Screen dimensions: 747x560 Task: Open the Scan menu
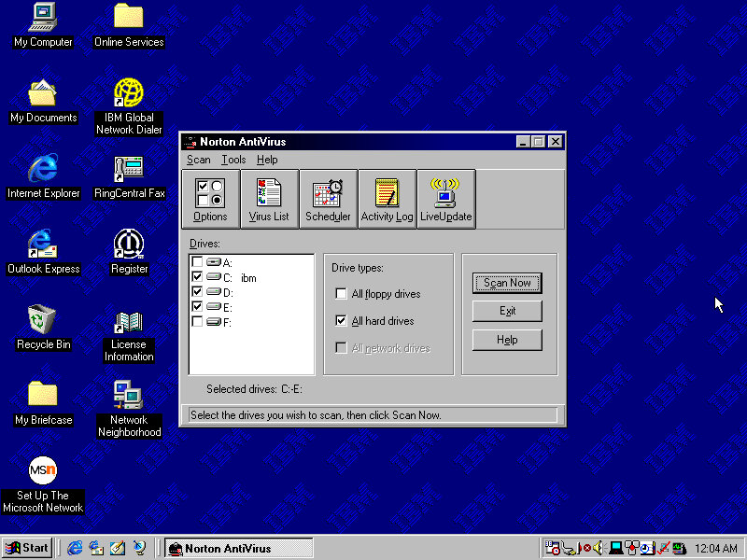click(x=198, y=160)
